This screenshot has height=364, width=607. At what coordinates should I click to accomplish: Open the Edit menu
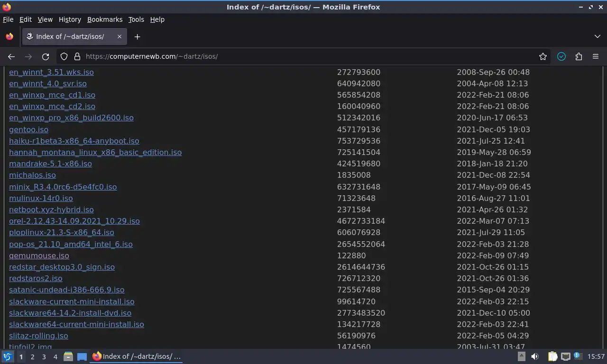click(x=26, y=19)
